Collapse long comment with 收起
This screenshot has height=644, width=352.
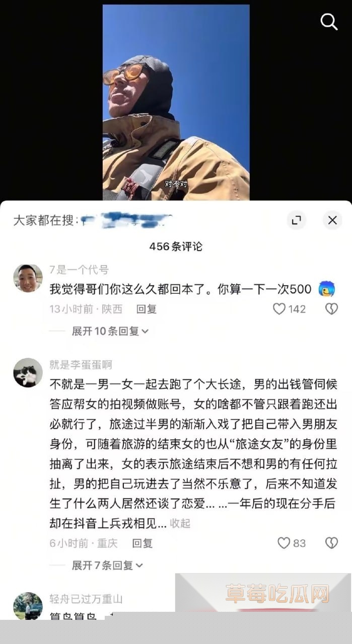click(180, 523)
